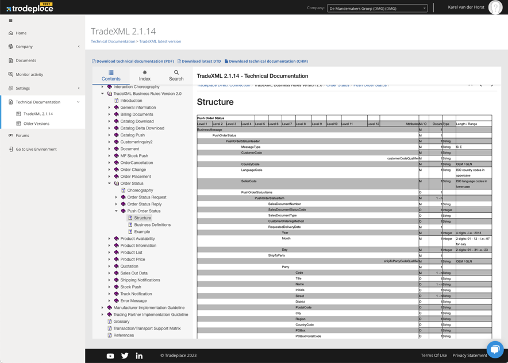Click the Product Information book icon
Viewport: 508px width, 363px height.
(116, 245)
